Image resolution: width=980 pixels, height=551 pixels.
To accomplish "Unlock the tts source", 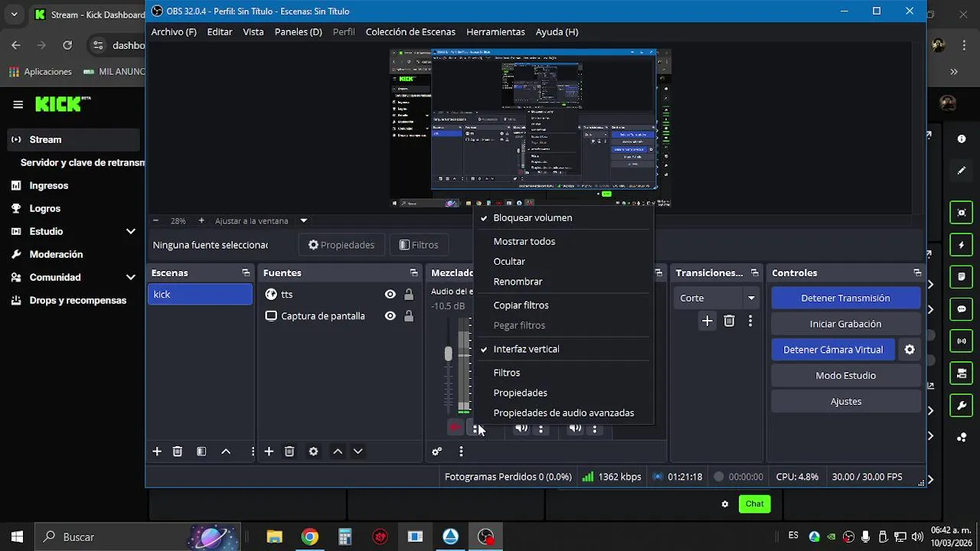I will coord(409,295).
